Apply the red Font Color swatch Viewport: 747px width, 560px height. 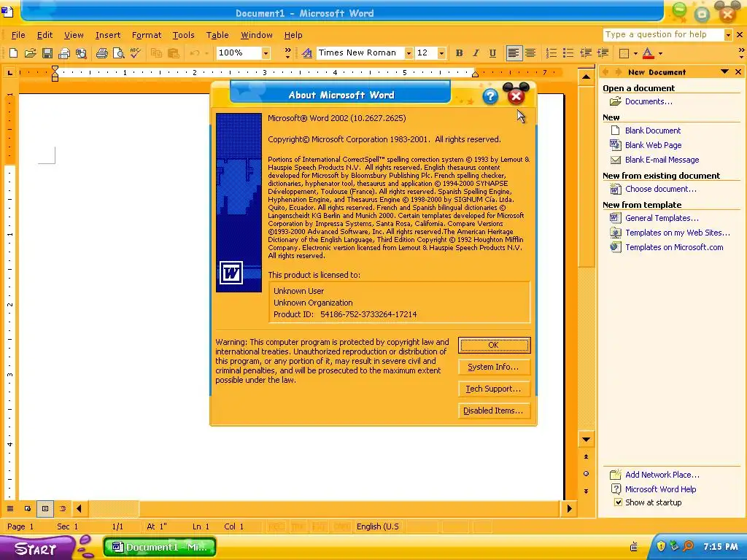coord(648,52)
